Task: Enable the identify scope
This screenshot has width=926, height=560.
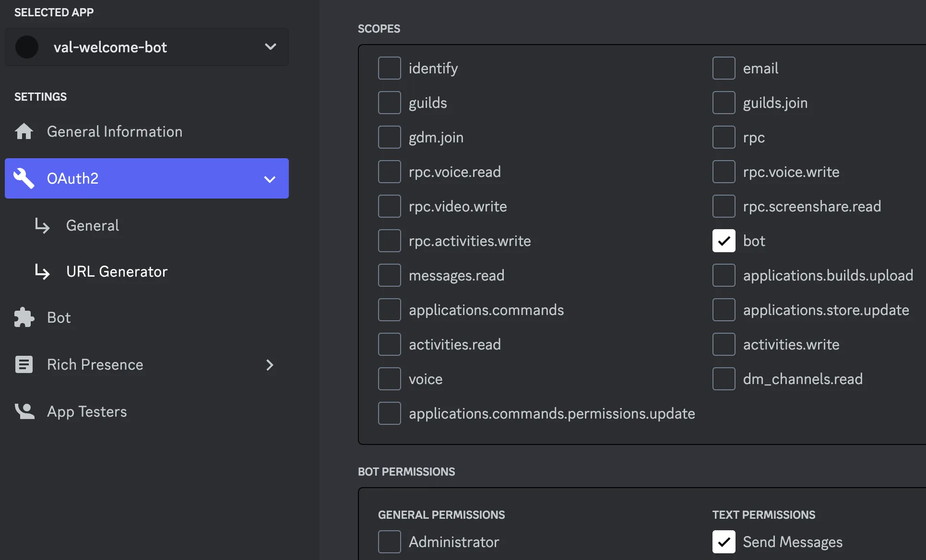Action: point(389,68)
